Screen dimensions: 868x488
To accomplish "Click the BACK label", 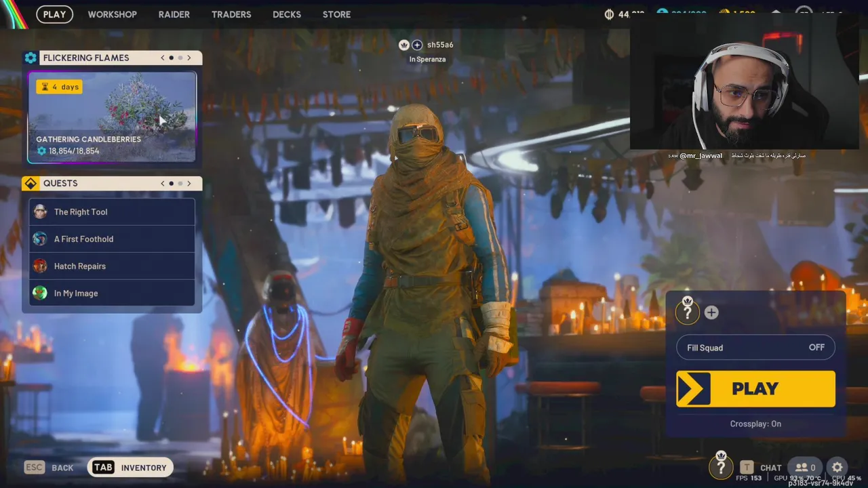I will pyautogui.click(x=62, y=468).
